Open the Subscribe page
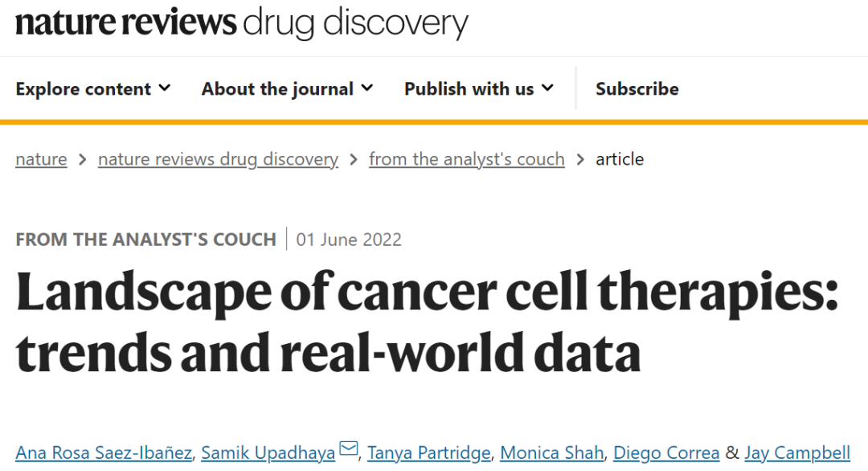 click(637, 88)
